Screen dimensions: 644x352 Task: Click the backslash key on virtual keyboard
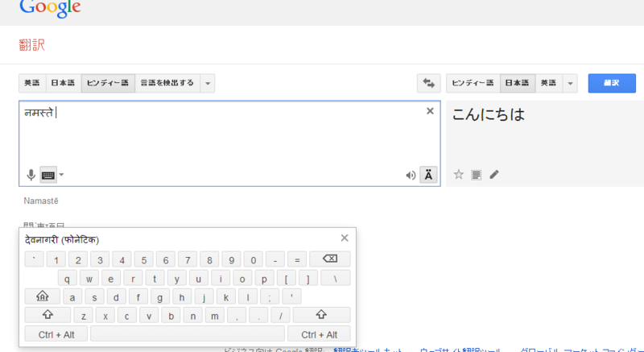pos(335,278)
